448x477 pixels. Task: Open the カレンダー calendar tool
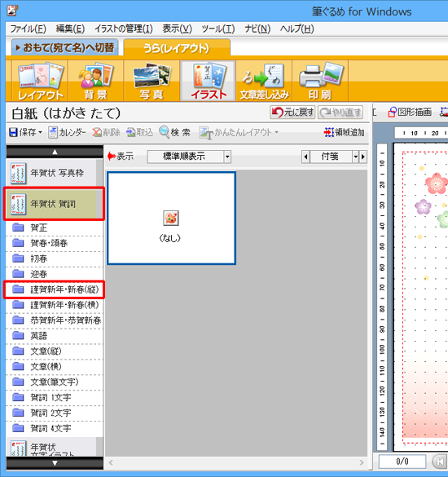click(x=67, y=132)
